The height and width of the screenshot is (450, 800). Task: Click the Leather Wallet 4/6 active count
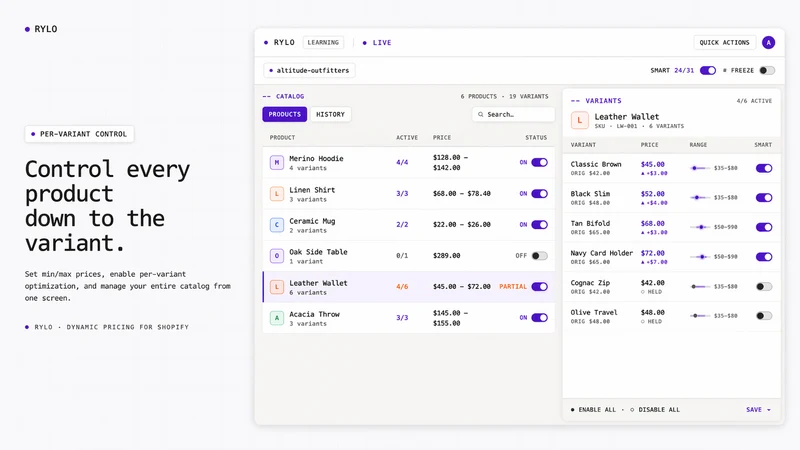tap(402, 287)
